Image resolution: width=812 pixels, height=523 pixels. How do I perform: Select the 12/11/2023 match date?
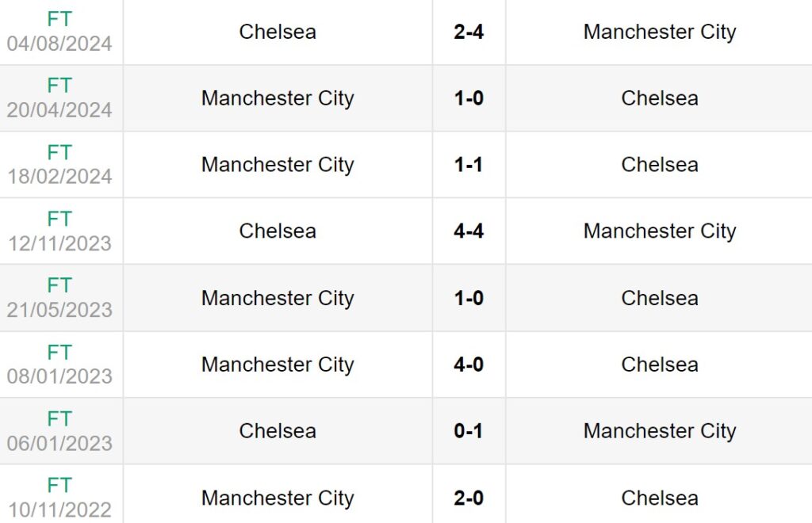(x=59, y=242)
